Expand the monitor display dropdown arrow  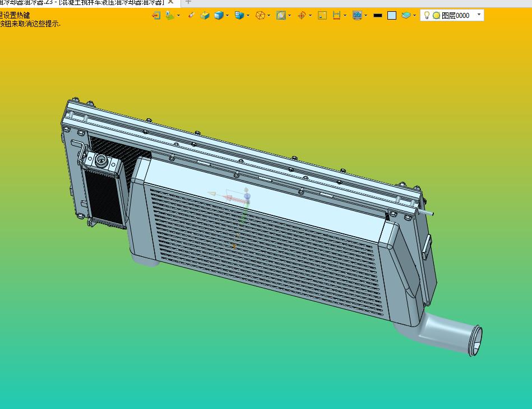click(366, 15)
